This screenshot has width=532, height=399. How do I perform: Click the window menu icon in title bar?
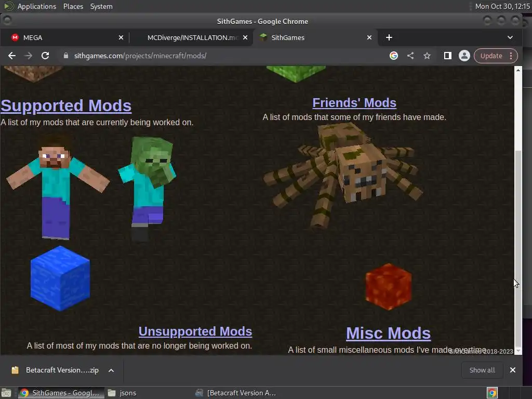click(x=7, y=21)
